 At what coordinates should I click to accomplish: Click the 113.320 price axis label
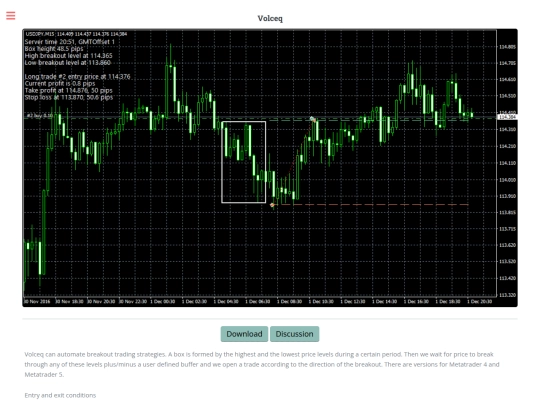click(507, 295)
